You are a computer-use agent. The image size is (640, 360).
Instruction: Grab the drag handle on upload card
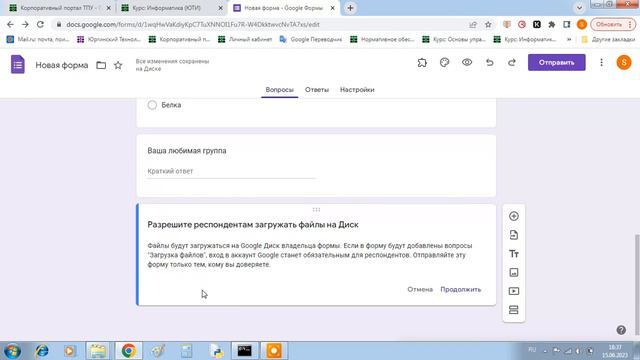click(x=316, y=209)
